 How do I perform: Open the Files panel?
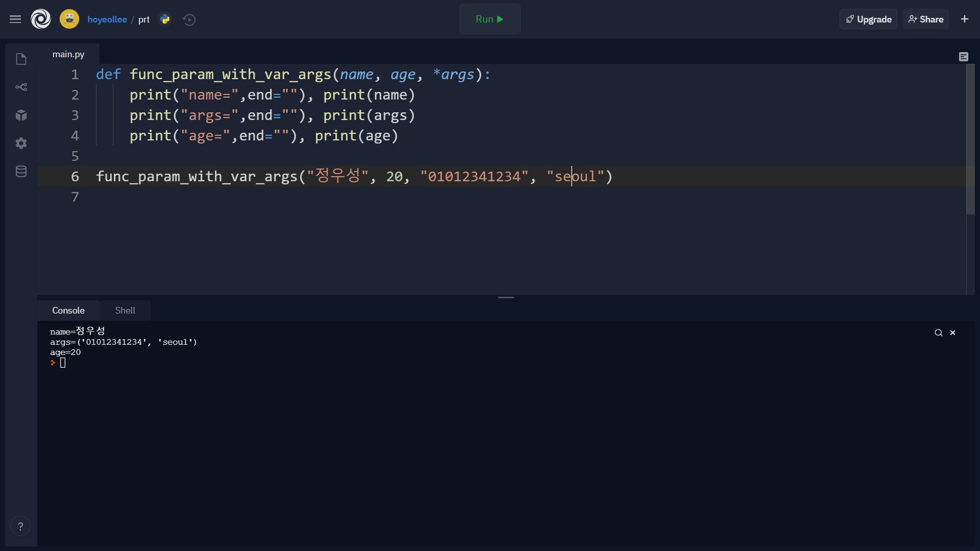(x=21, y=59)
